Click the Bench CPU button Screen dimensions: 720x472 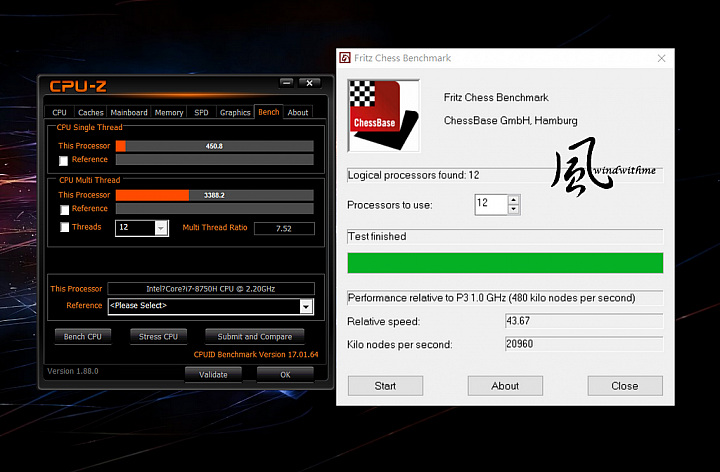(83, 337)
